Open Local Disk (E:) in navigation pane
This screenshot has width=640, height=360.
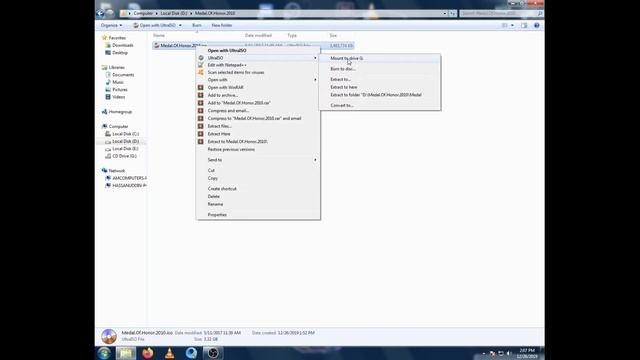coord(125,149)
